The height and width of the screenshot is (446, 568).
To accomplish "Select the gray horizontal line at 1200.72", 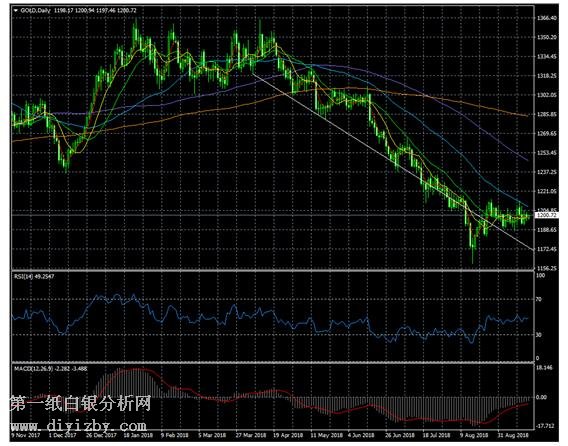I will click(x=273, y=215).
